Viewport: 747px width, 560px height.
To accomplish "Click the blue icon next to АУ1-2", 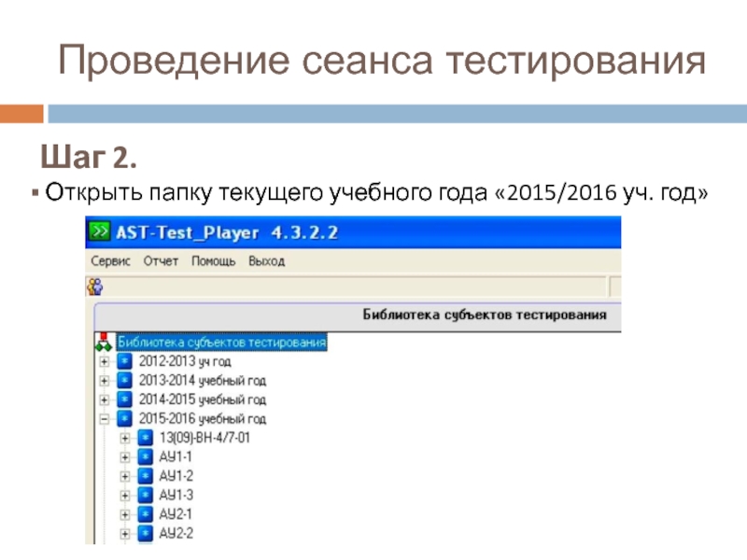I will click(146, 476).
